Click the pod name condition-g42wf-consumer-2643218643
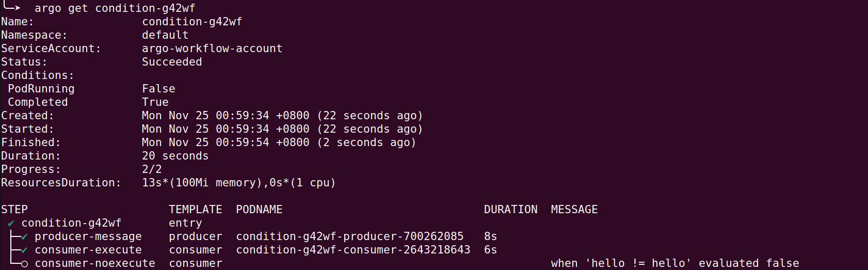The width and height of the screenshot is (868, 270). tap(353, 250)
